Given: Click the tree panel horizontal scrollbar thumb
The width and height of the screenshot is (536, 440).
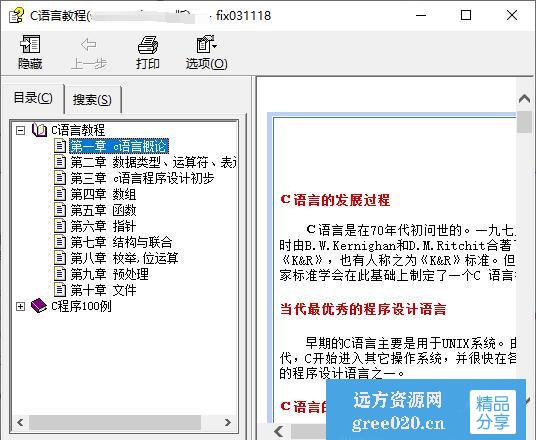Looking at the screenshot, I should coord(115,422).
